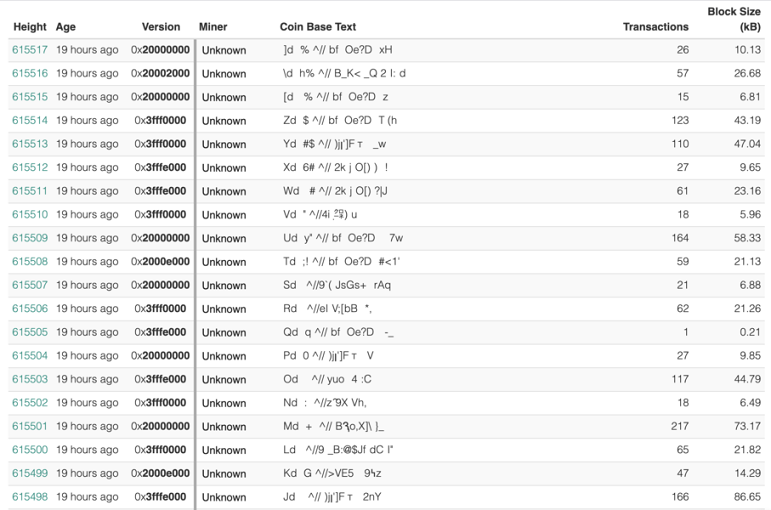771x510 pixels.
Task: Open block height 615512 link
Action: pos(30,167)
